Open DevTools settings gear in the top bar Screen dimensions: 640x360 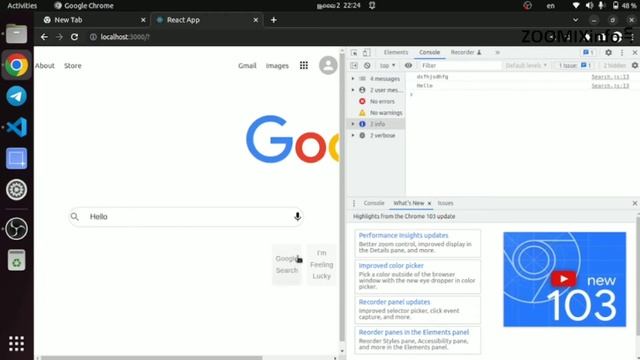608,52
